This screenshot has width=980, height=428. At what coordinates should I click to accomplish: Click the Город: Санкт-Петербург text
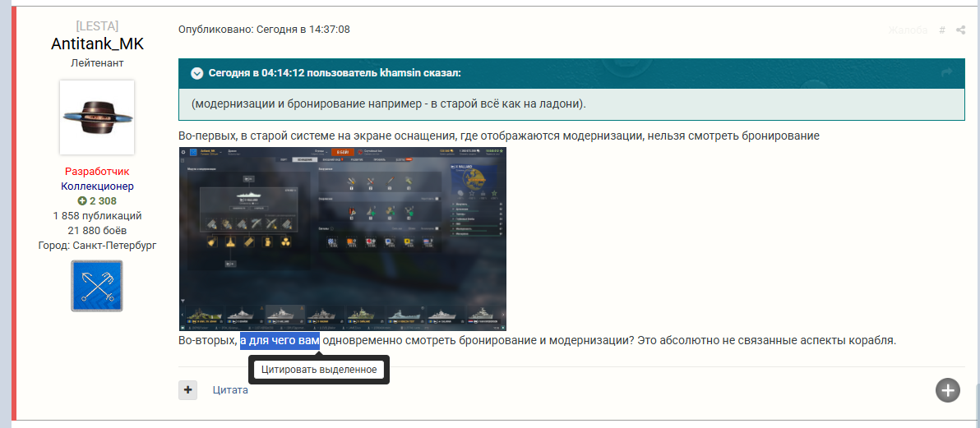(x=97, y=245)
